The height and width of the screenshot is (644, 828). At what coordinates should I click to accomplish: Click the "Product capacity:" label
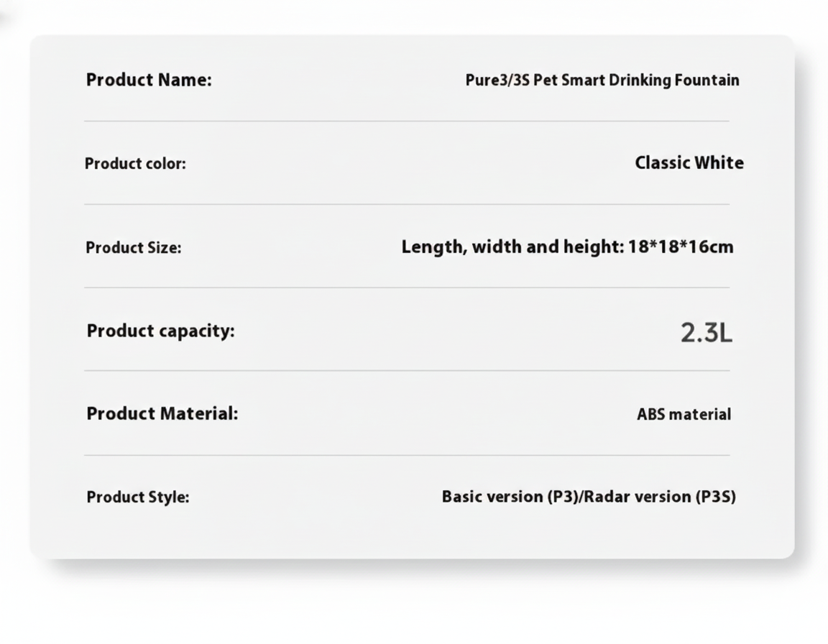(x=160, y=331)
